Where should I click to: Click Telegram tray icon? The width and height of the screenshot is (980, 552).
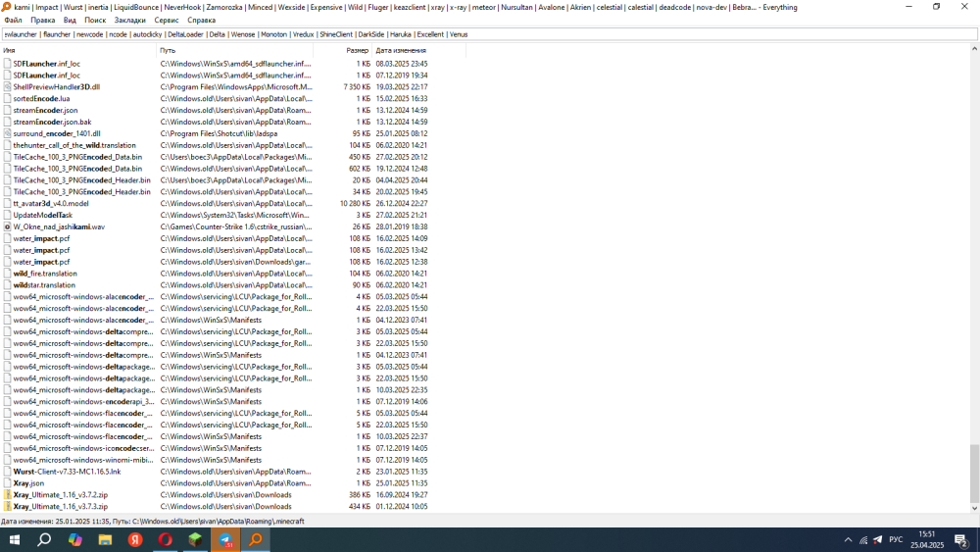pyautogui.click(x=878, y=540)
